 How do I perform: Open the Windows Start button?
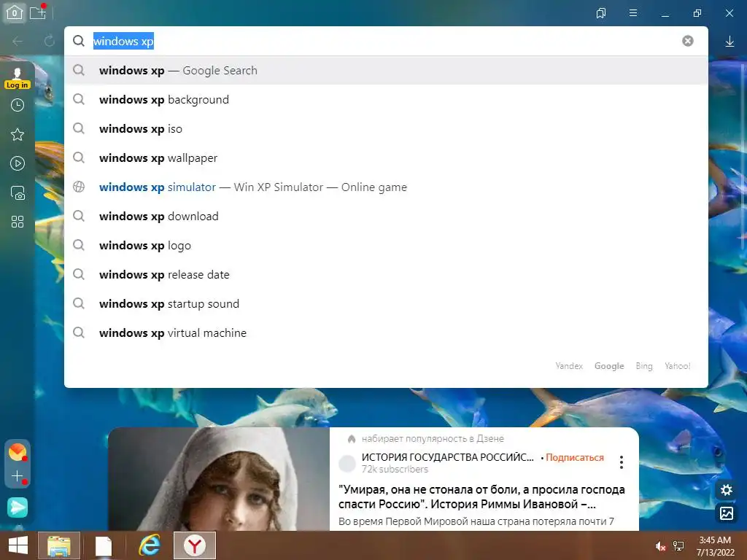[18, 545]
